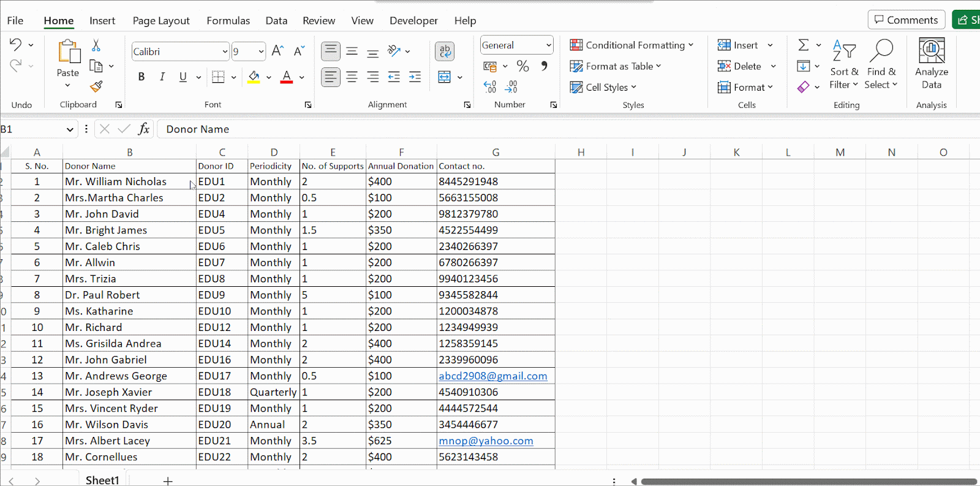The width and height of the screenshot is (980, 486).
Task: Click the Insert Function fx icon
Action: tap(144, 129)
